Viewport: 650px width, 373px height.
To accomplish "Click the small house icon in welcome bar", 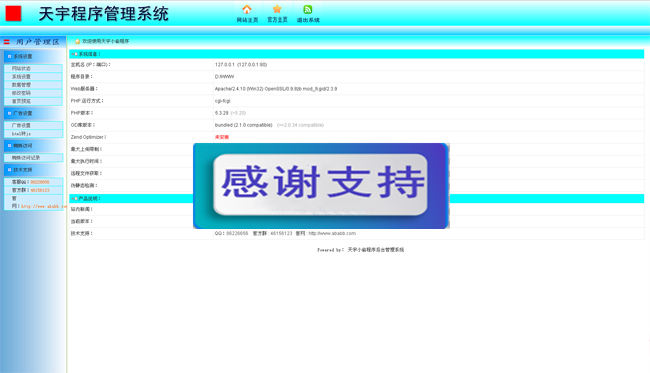I will [x=77, y=41].
